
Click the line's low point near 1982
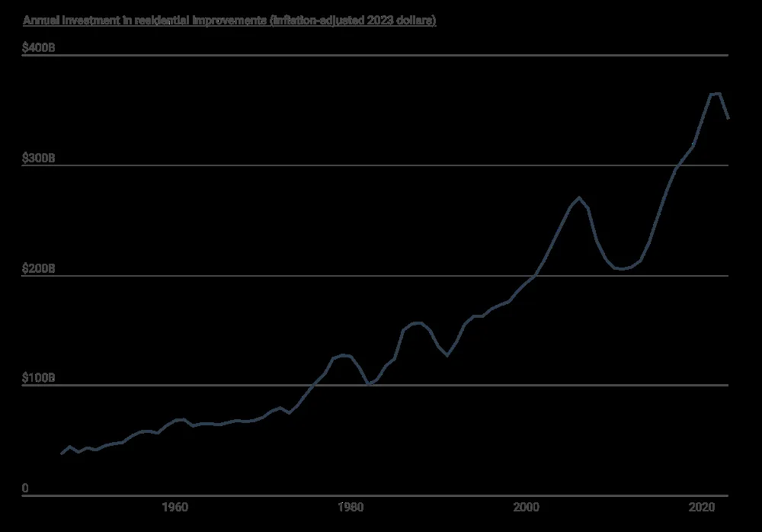[x=368, y=384]
